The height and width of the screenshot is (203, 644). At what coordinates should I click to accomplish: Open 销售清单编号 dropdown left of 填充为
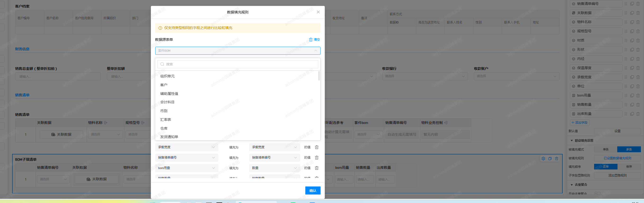[187, 158]
